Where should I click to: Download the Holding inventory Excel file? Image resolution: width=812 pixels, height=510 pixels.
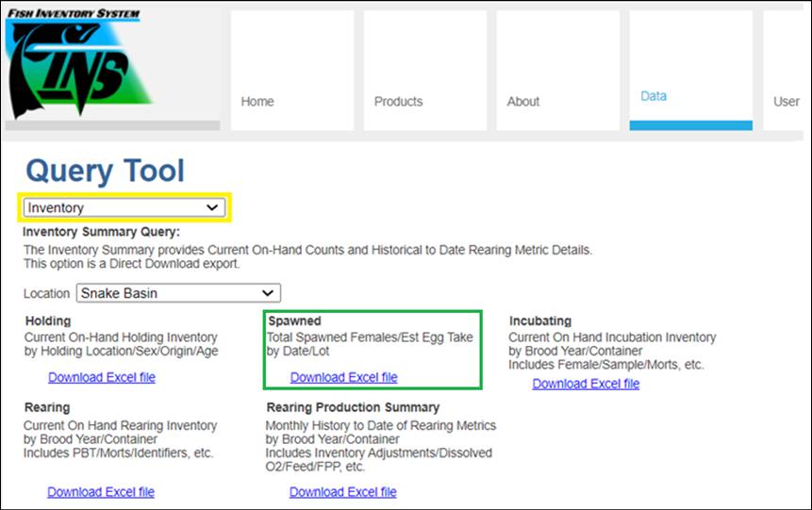[102, 377]
